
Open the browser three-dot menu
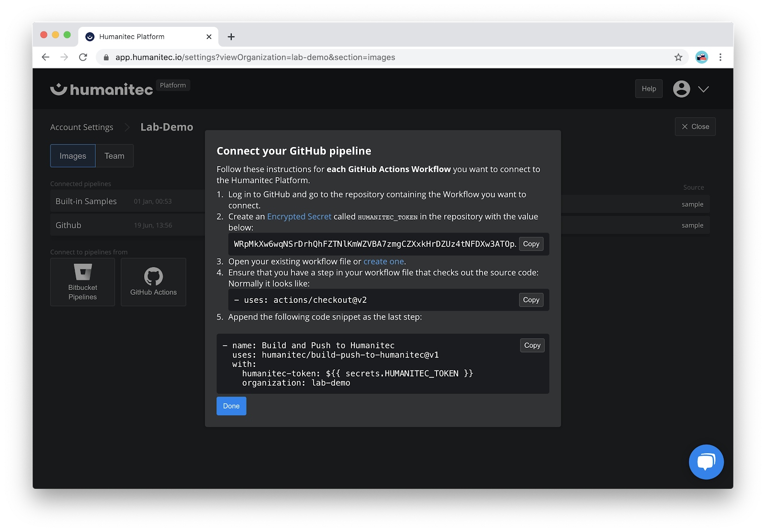[x=720, y=57]
